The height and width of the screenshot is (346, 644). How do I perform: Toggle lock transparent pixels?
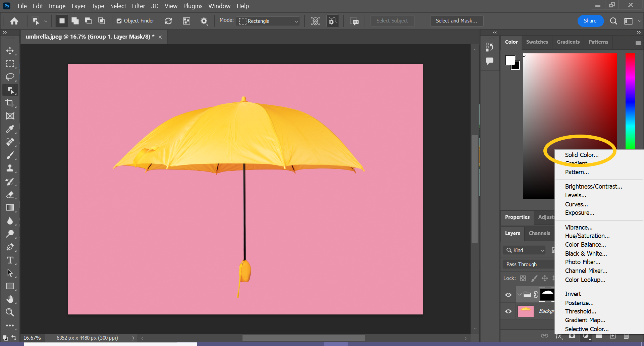tap(523, 278)
